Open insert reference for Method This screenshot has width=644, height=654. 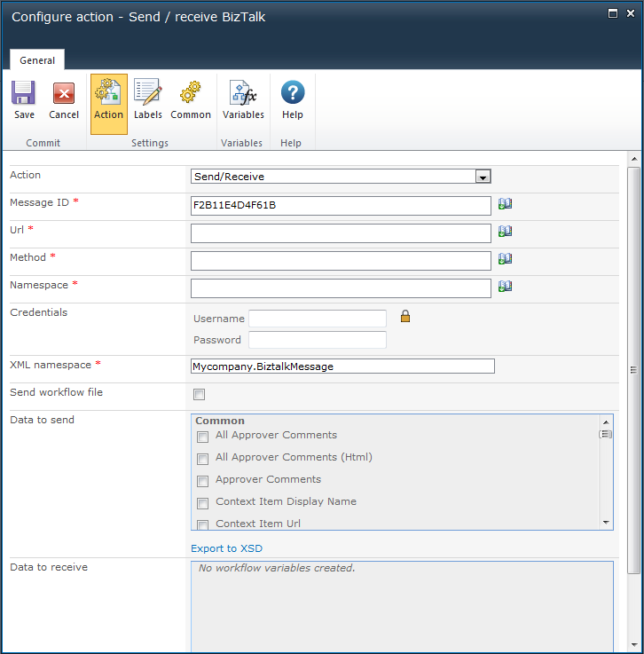(506, 259)
